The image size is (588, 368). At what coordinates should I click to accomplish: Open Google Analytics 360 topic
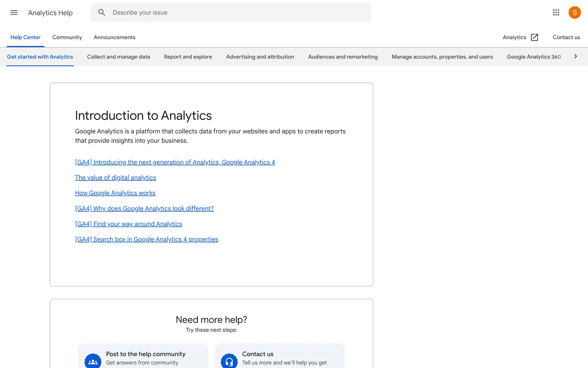(x=533, y=57)
